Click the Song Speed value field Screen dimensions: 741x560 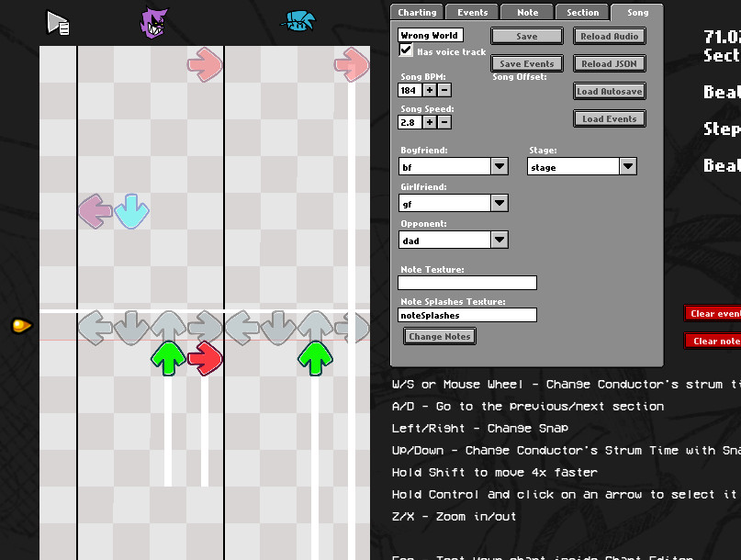(410, 122)
